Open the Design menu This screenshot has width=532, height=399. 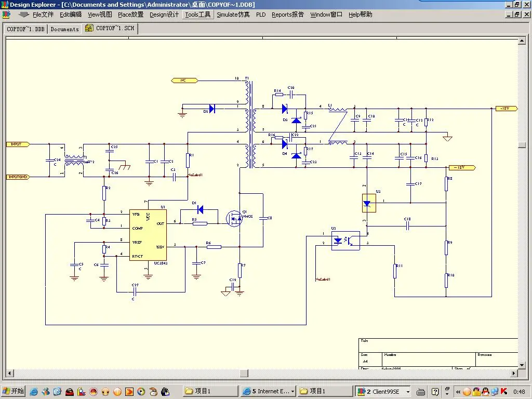[164, 15]
